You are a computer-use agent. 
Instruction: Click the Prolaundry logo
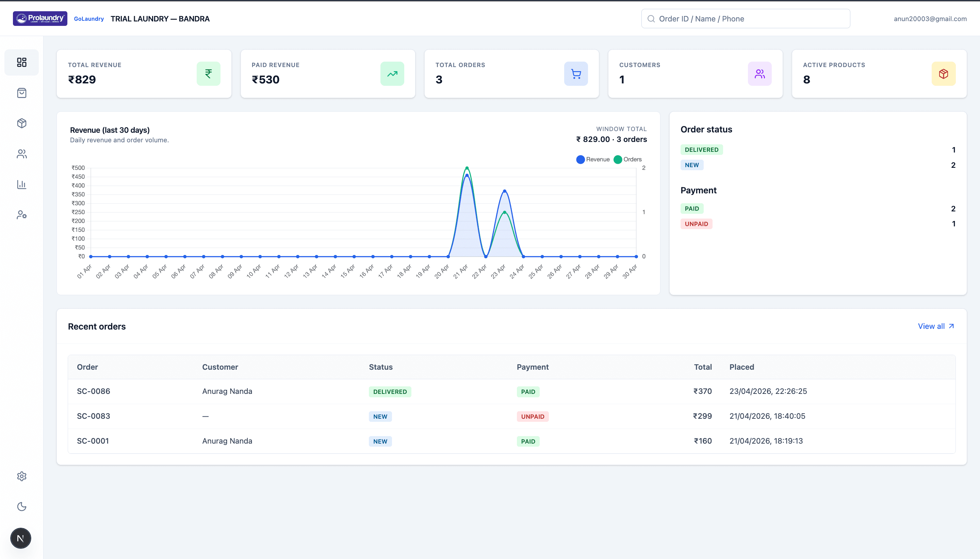tap(40, 18)
